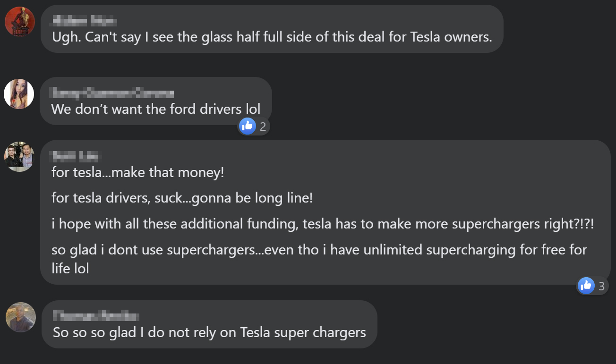Click the "life lol" text ending the long comment

tap(70, 268)
